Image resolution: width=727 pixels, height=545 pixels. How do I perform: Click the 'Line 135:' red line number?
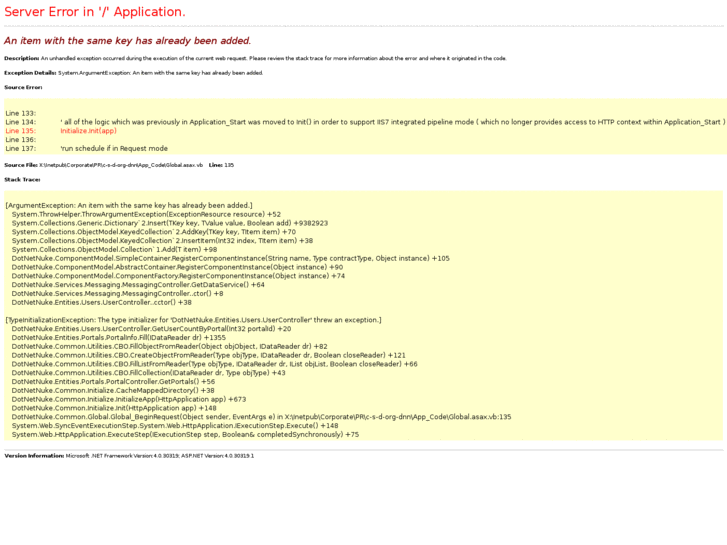coord(20,131)
